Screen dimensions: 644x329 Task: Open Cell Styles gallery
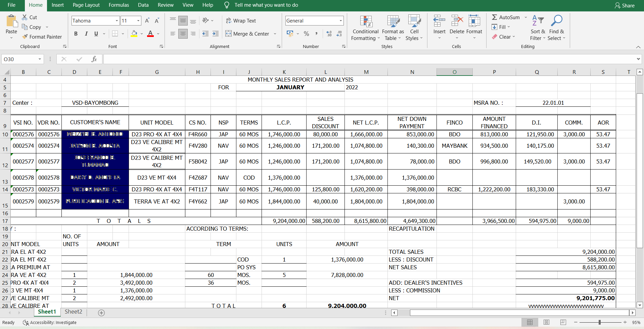coord(414,28)
